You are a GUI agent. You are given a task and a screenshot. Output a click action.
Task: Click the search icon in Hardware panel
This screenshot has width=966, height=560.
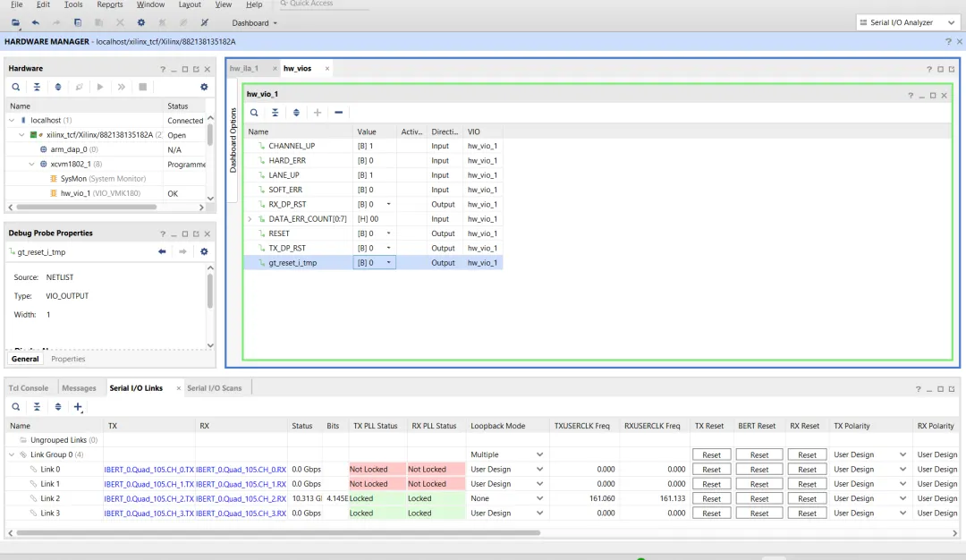(x=16, y=87)
